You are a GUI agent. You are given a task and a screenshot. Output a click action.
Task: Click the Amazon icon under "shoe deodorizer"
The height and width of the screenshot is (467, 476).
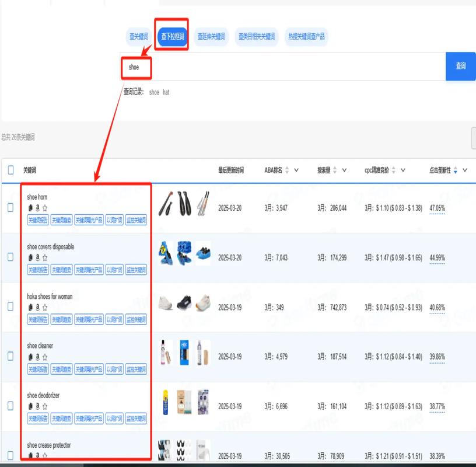tap(37, 406)
